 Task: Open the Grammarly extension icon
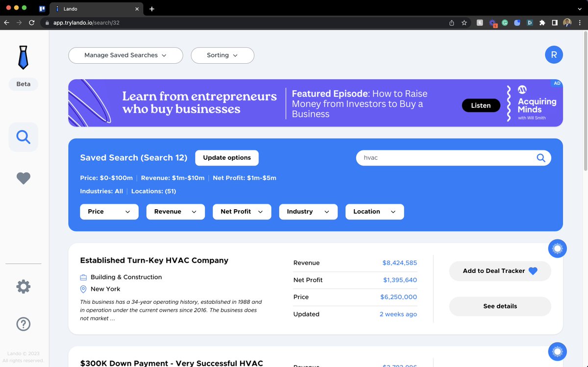pos(505,23)
